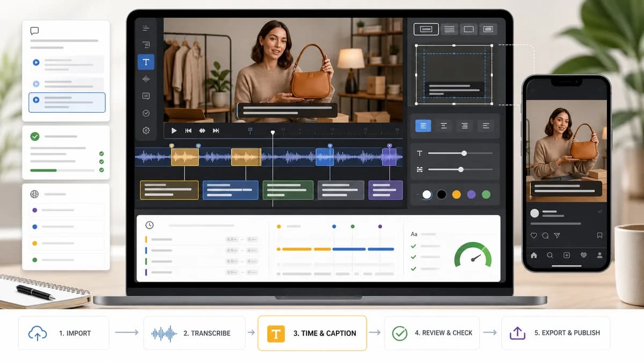Play the video in the editor preview
The image size is (644, 362).
point(174,130)
